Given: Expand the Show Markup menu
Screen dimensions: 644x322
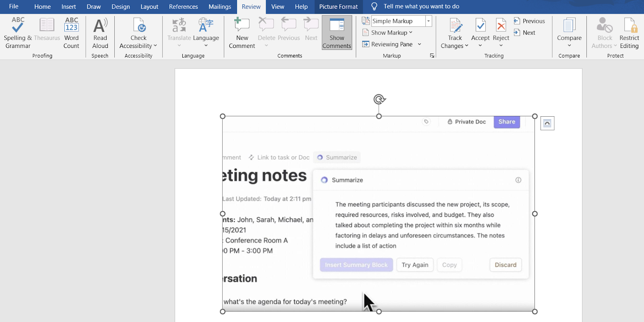Looking at the screenshot, I should [387, 33].
